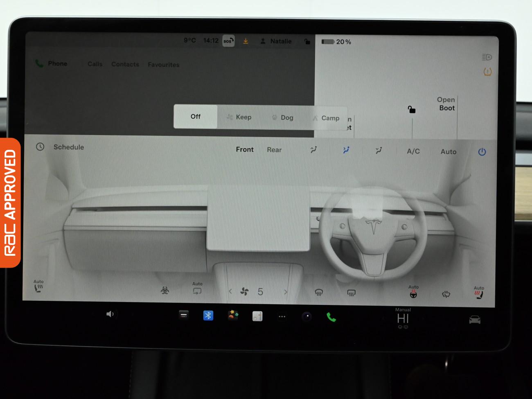This screenshot has height=399, width=532.
Task: Switch climate to Auto mode
Action: 448,151
